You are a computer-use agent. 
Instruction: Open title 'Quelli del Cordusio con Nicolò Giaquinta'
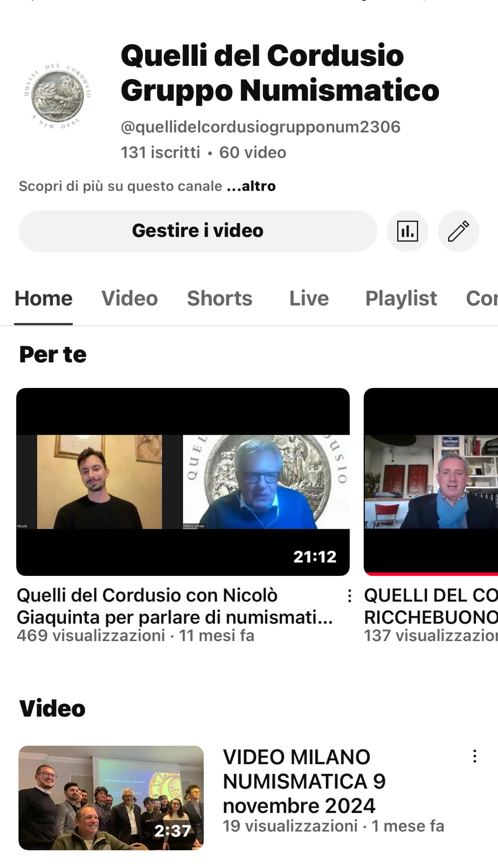click(174, 606)
